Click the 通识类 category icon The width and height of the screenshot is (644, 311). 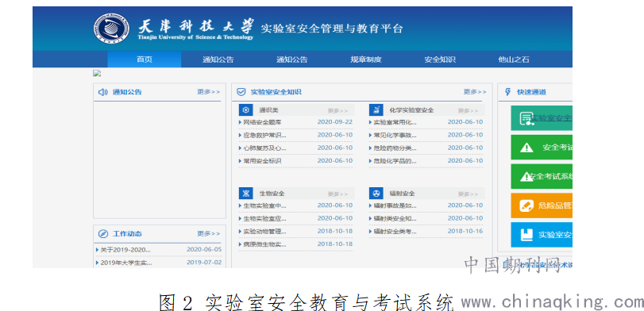point(245,110)
